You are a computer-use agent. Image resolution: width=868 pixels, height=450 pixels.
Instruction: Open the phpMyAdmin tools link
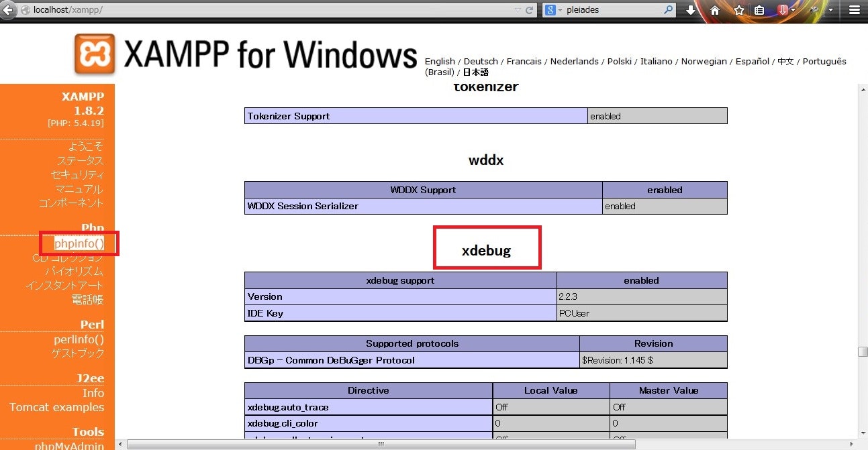pos(70,445)
